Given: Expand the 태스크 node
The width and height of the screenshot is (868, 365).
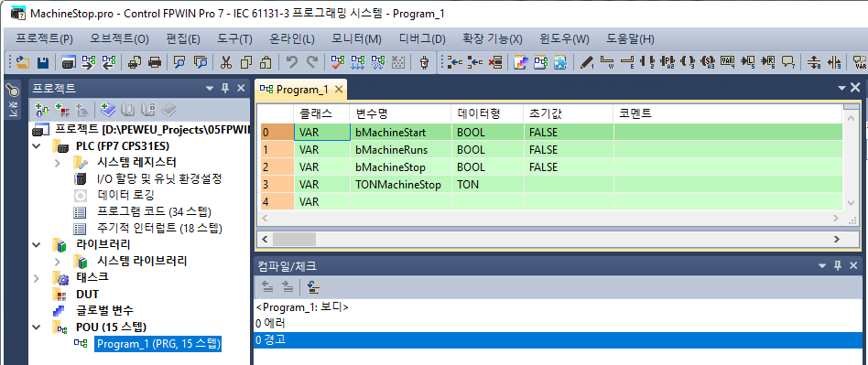Looking at the screenshot, I should 38,277.
